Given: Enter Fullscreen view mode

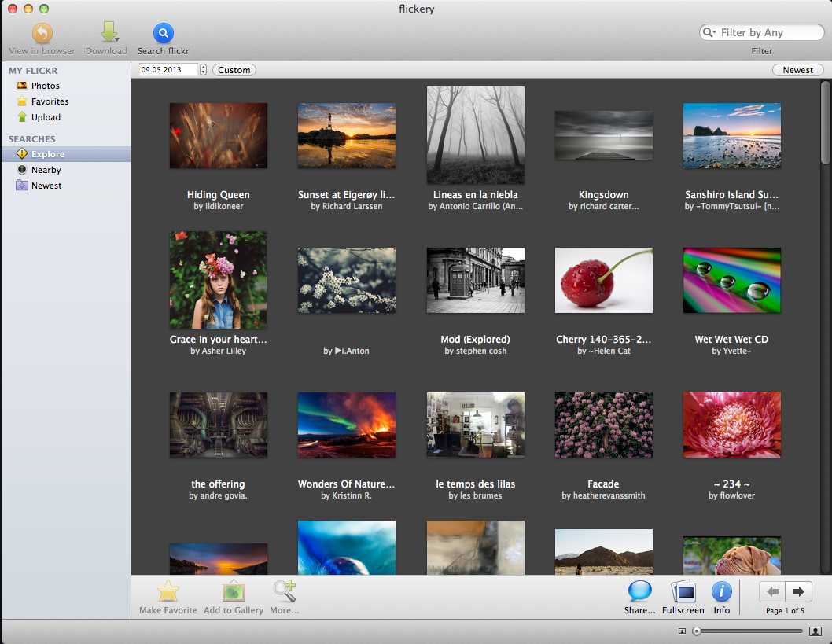Looking at the screenshot, I should coord(683,592).
